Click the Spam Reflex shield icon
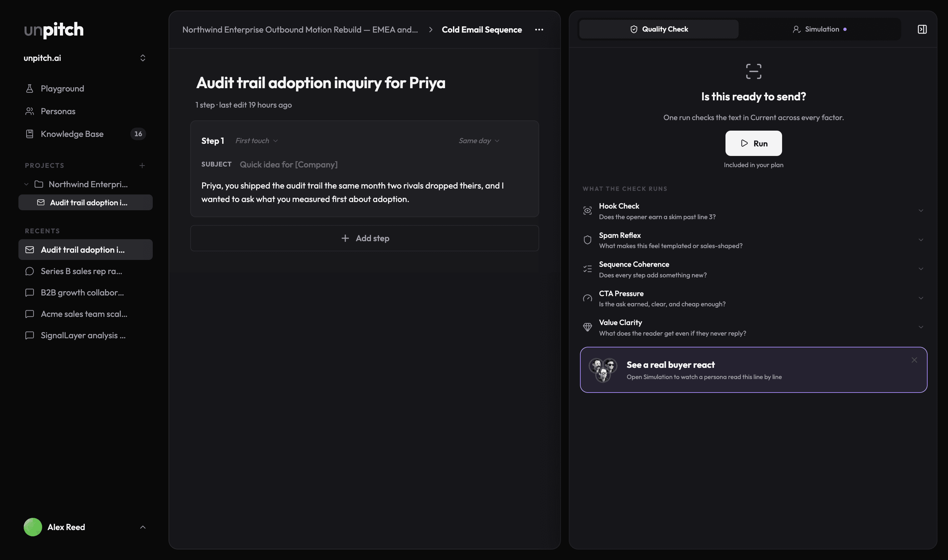This screenshot has width=948, height=560. click(x=588, y=240)
